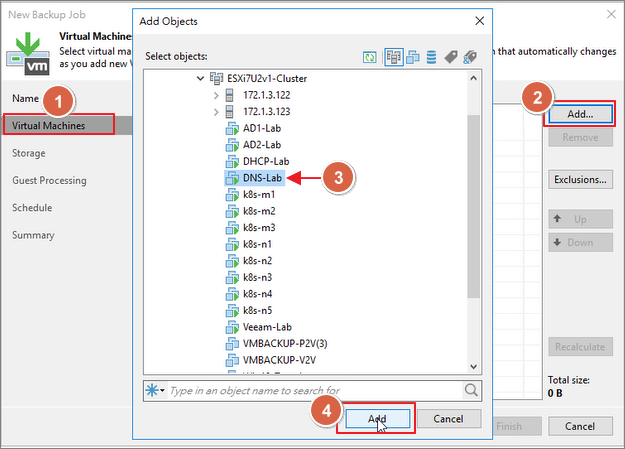The width and height of the screenshot is (625, 449).
Task: Go to the Guest Processing step
Action: tap(49, 181)
